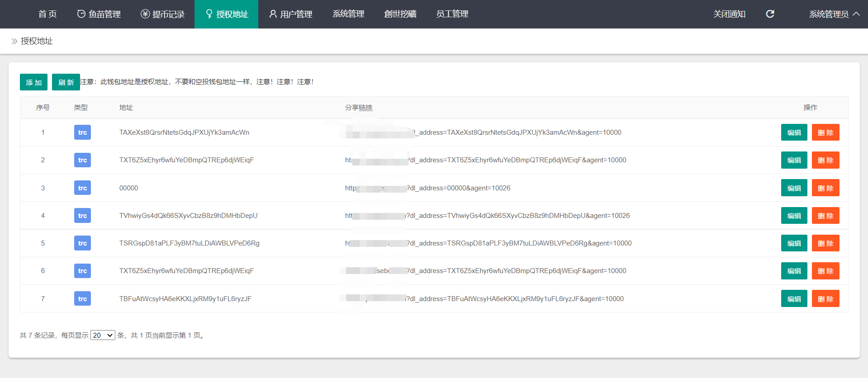Click share link ending agent=10026 for 00000
This screenshot has width=868, height=378.
427,188
